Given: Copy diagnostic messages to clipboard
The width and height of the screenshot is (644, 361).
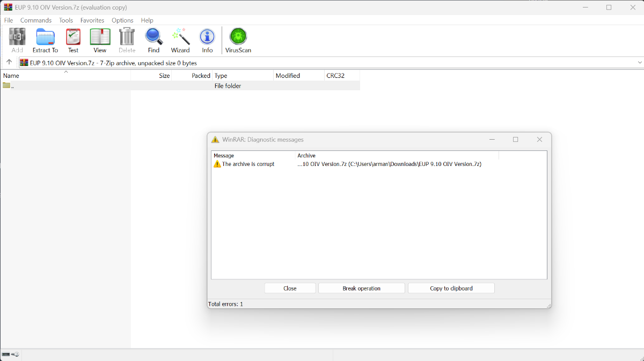Looking at the screenshot, I should [451, 288].
